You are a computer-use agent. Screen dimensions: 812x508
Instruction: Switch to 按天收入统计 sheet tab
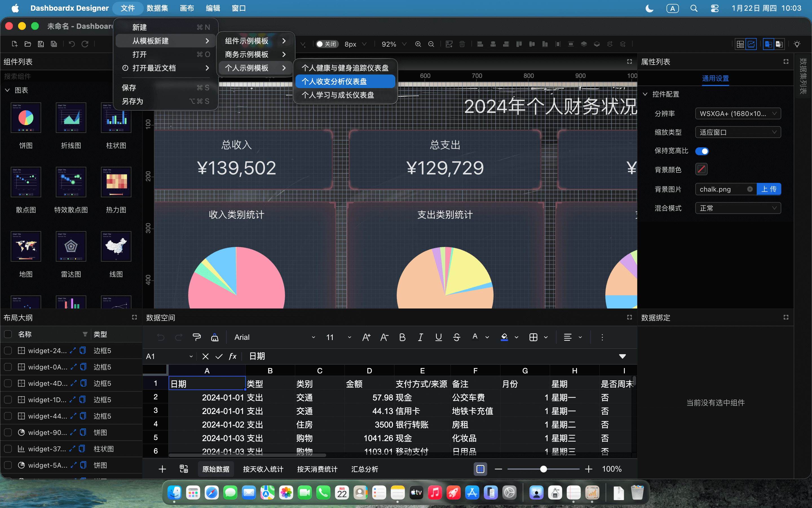[263, 469]
